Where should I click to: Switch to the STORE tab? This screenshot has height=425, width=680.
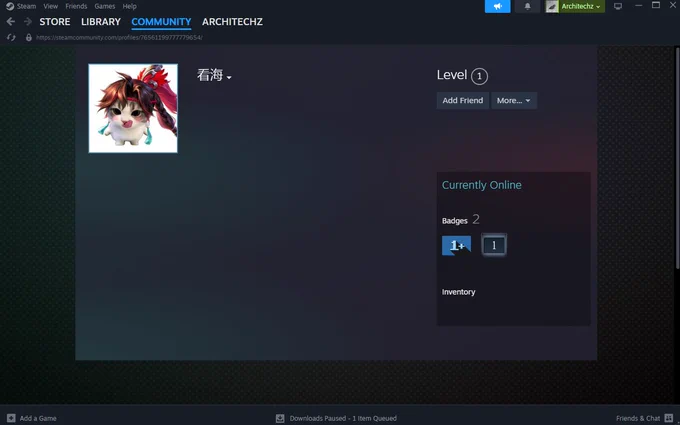click(x=55, y=22)
